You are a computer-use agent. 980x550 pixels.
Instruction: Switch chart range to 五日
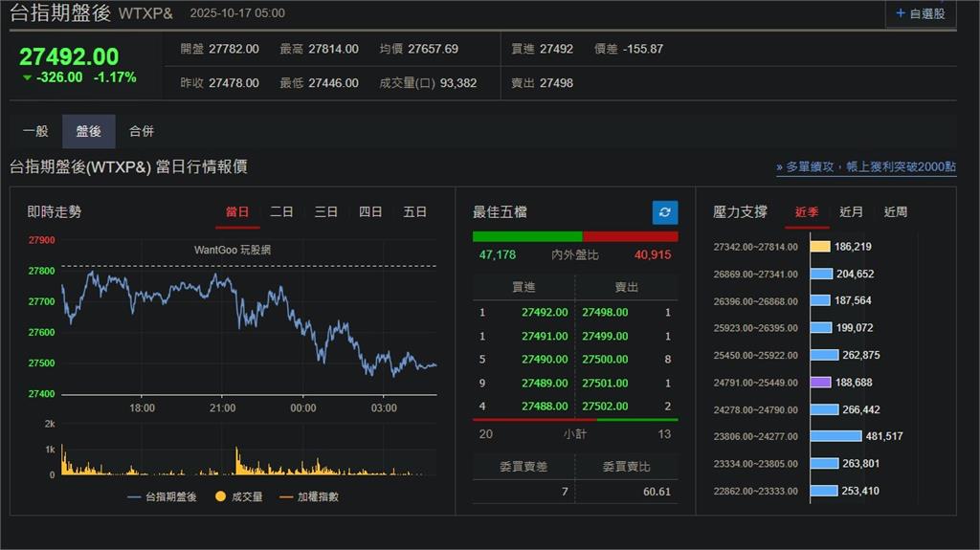click(414, 212)
